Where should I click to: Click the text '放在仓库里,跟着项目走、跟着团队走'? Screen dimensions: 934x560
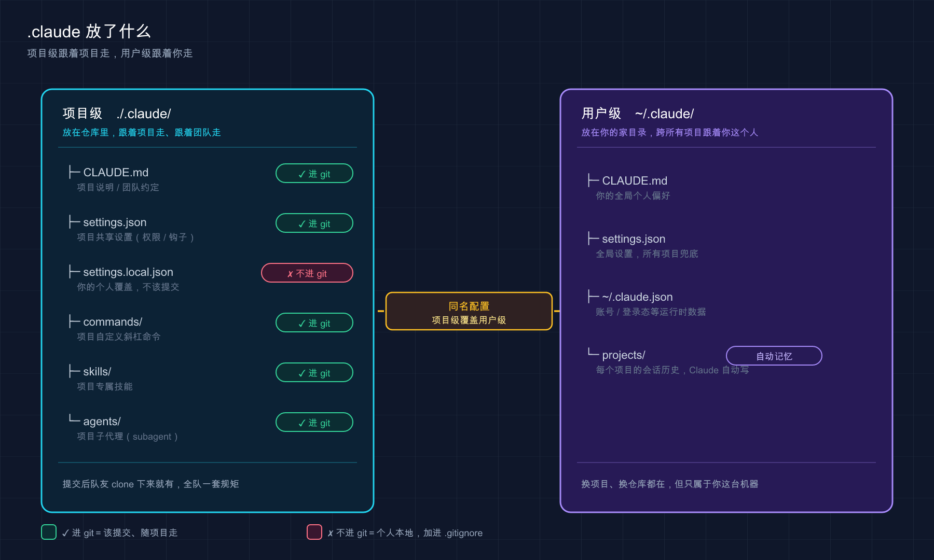142,133
